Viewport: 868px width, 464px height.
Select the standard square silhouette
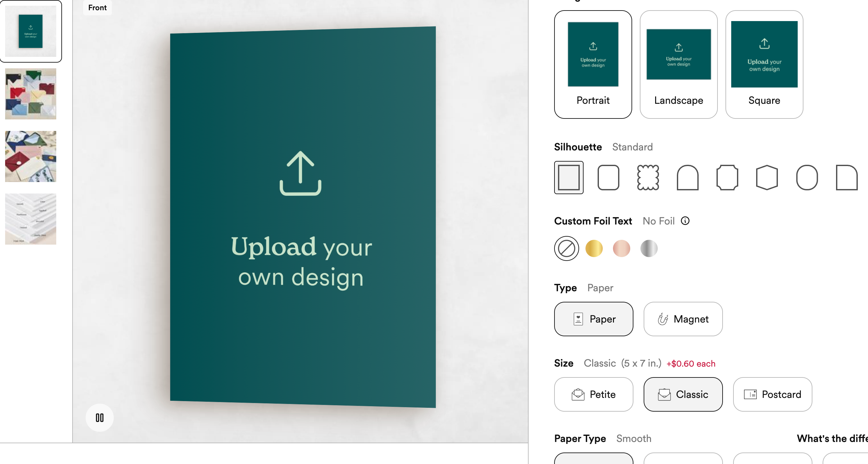coord(569,178)
